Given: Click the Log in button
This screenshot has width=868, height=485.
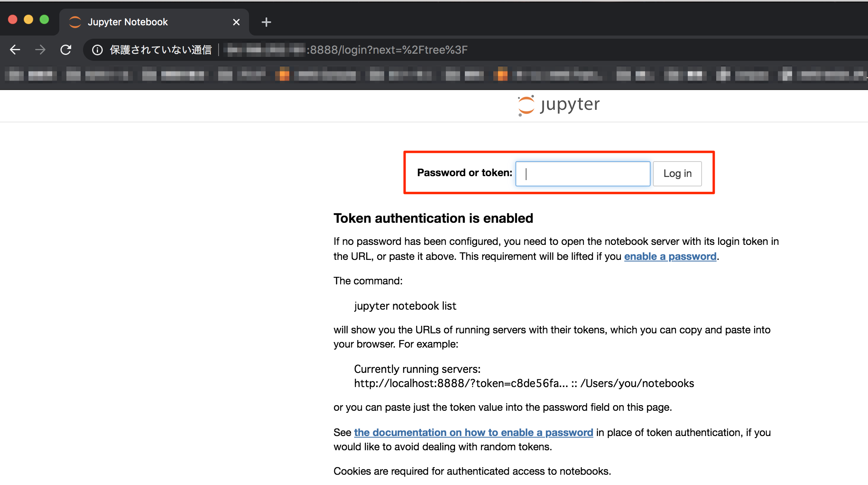Looking at the screenshot, I should tap(677, 173).
